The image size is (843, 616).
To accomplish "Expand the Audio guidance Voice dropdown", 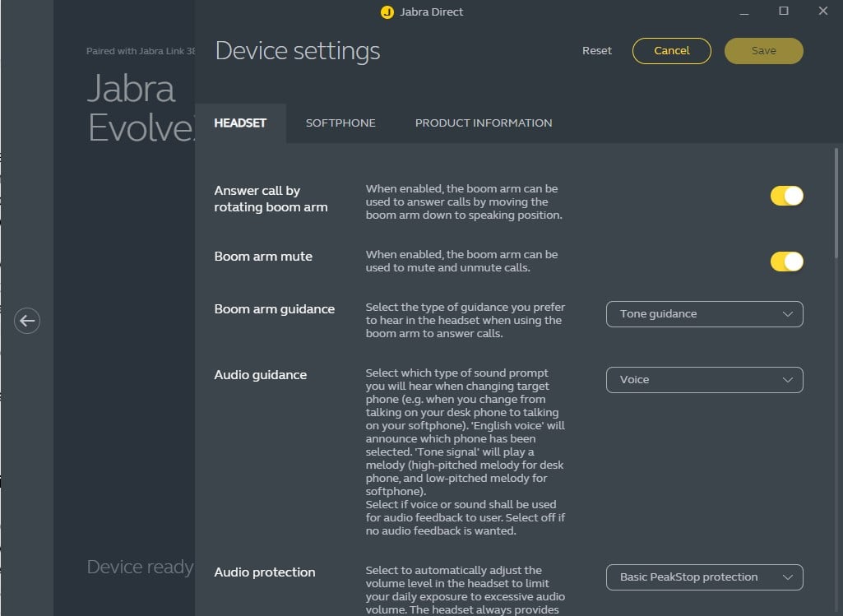I will tap(704, 380).
